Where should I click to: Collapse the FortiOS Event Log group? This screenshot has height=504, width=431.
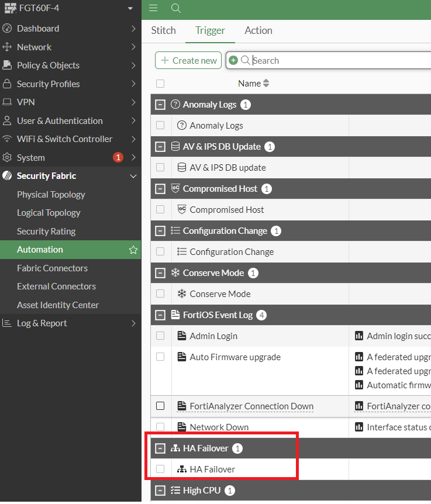click(x=160, y=315)
